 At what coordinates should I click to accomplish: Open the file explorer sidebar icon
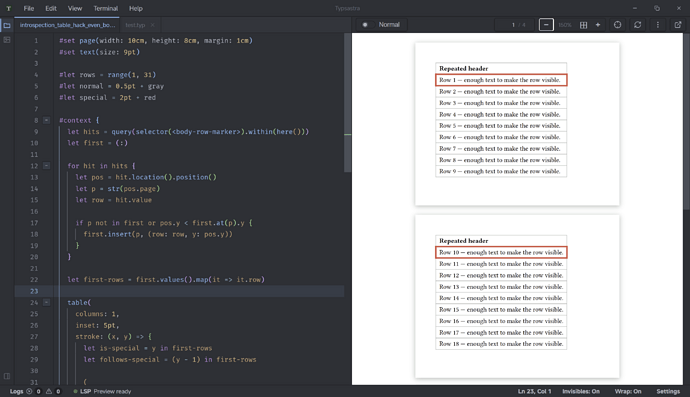(x=7, y=25)
